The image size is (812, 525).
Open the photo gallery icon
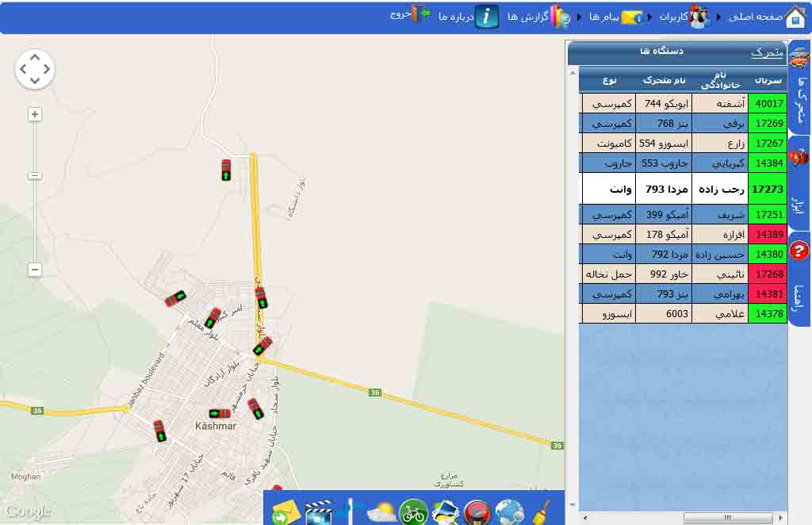(x=446, y=512)
